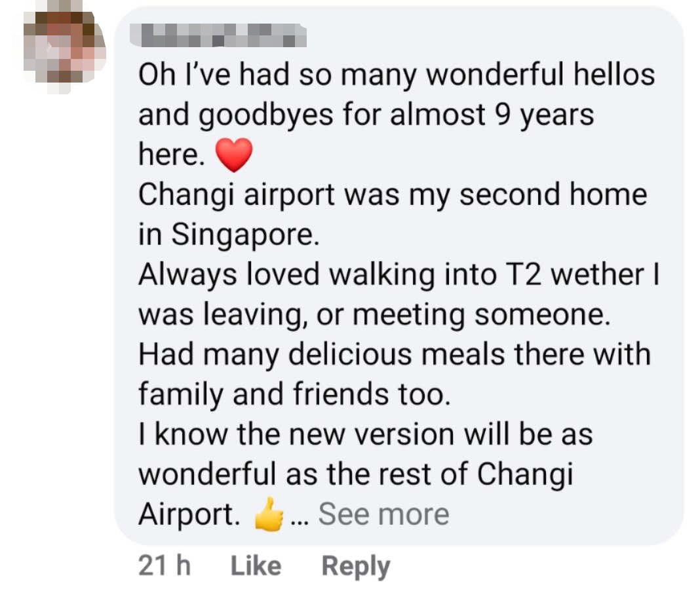Click the text 'and goodbyes for almost 9 years'

tap(366, 115)
